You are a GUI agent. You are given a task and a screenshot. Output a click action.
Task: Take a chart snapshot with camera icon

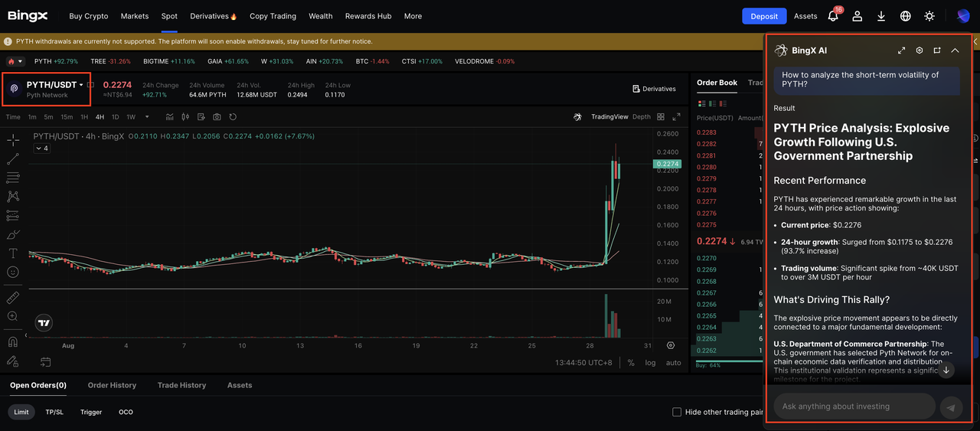click(217, 117)
